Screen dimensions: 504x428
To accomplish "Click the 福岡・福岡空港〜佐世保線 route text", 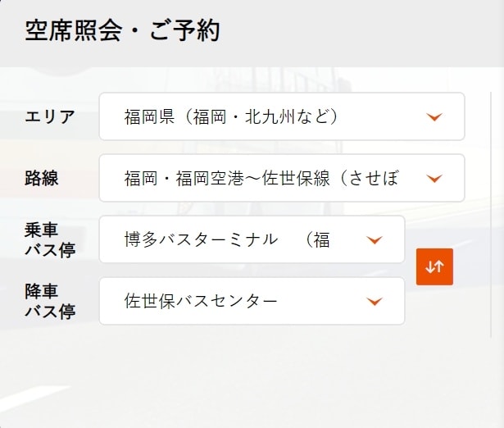I will 261,178.
